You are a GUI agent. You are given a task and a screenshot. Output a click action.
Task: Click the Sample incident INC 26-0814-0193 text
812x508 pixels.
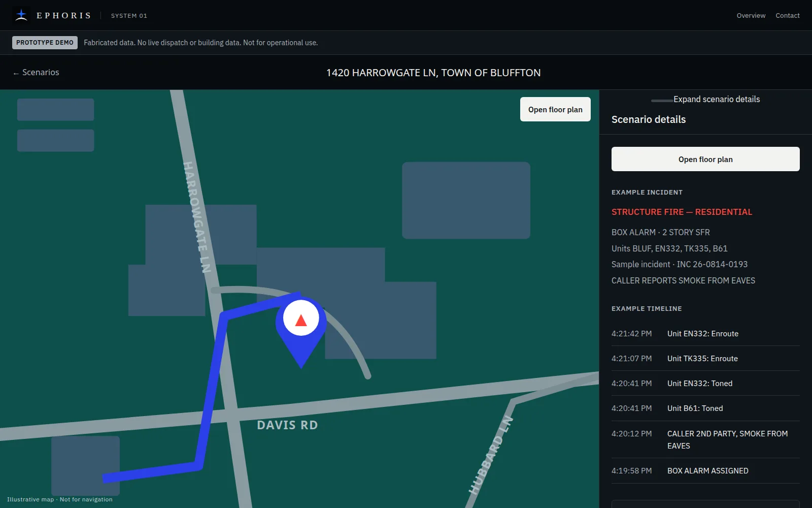point(680,264)
